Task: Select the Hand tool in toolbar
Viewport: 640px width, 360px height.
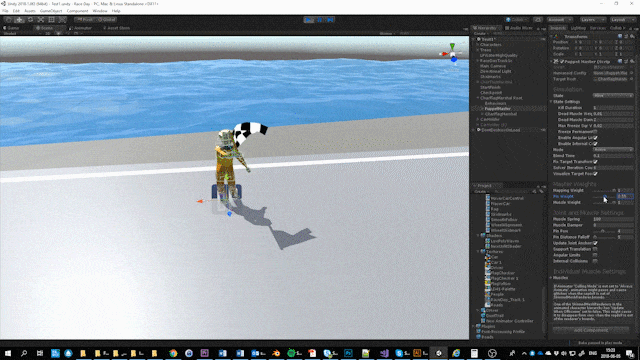Action: tap(9, 20)
